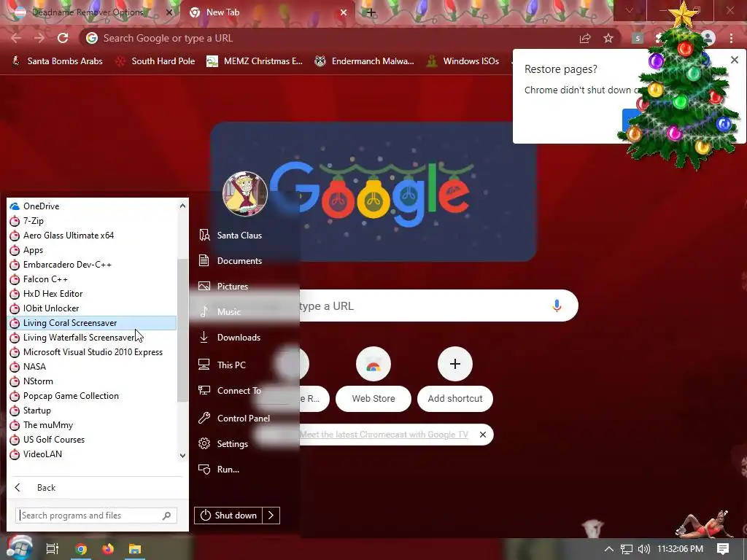Image resolution: width=747 pixels, height=560 pixels.
Task: Close the Restore pages popup
Action: pos(734,60)
